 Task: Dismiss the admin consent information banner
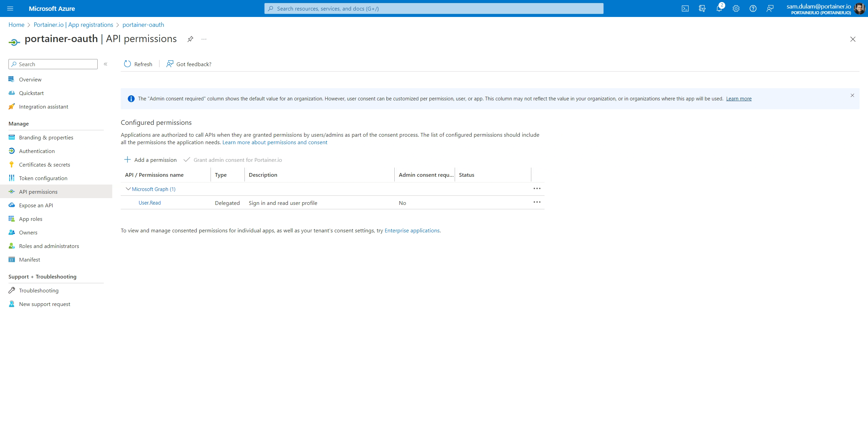(x=852, y=96)
